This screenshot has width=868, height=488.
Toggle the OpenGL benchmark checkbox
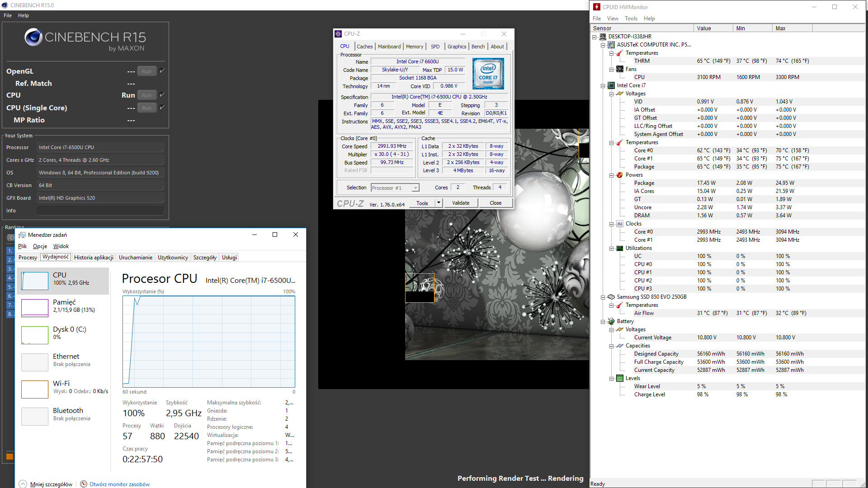162,71
